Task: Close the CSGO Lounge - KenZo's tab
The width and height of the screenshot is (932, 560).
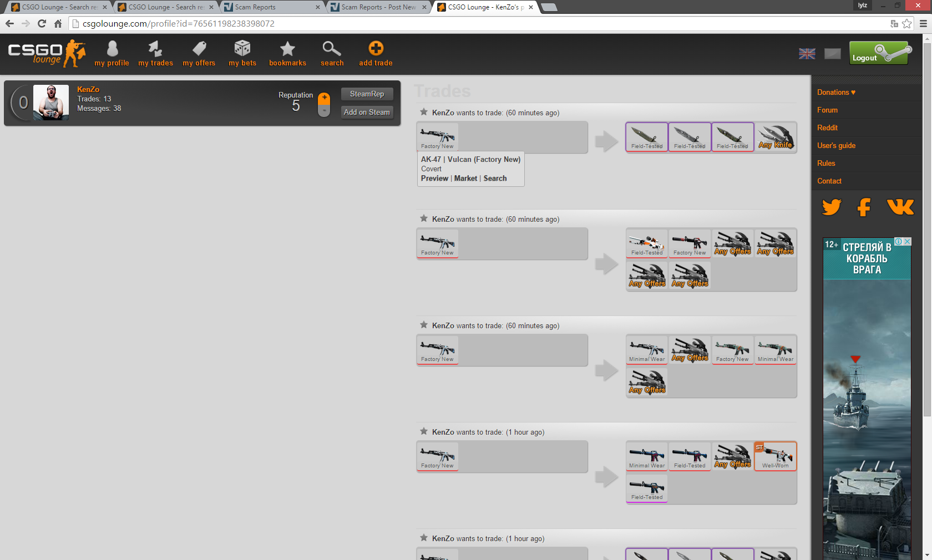Action: (x=531, y=7)
